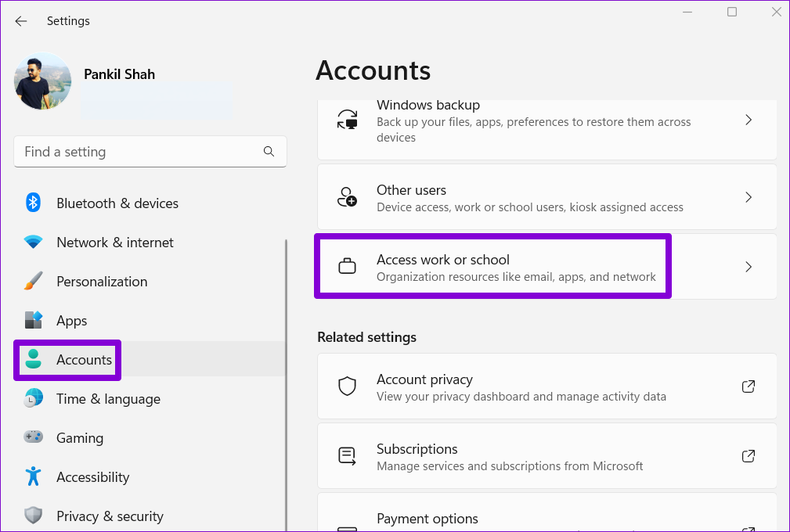Open Other users settings
790x532 pixels.
point(547,197)
